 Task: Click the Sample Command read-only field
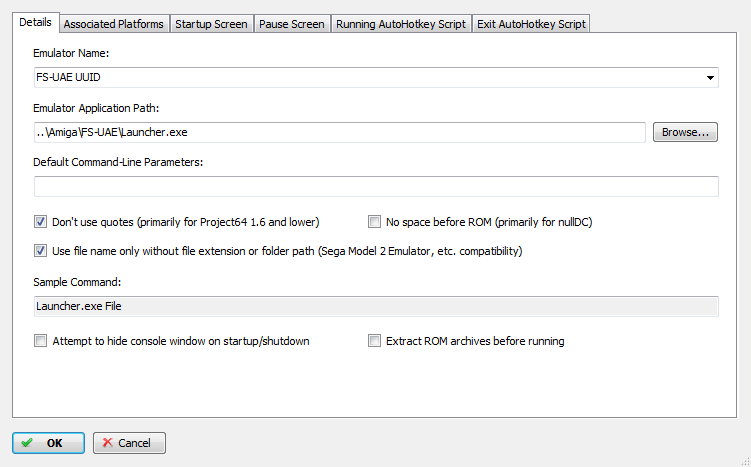coord(376,306)
